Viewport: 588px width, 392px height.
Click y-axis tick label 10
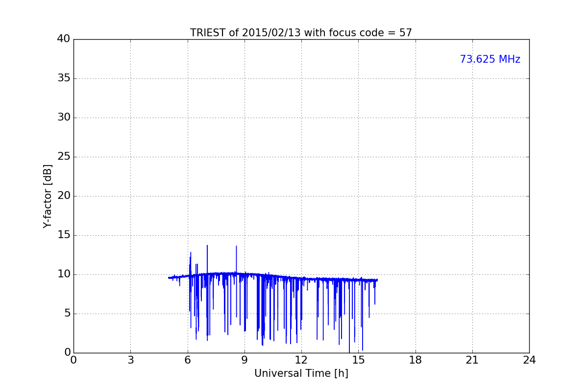63,274
